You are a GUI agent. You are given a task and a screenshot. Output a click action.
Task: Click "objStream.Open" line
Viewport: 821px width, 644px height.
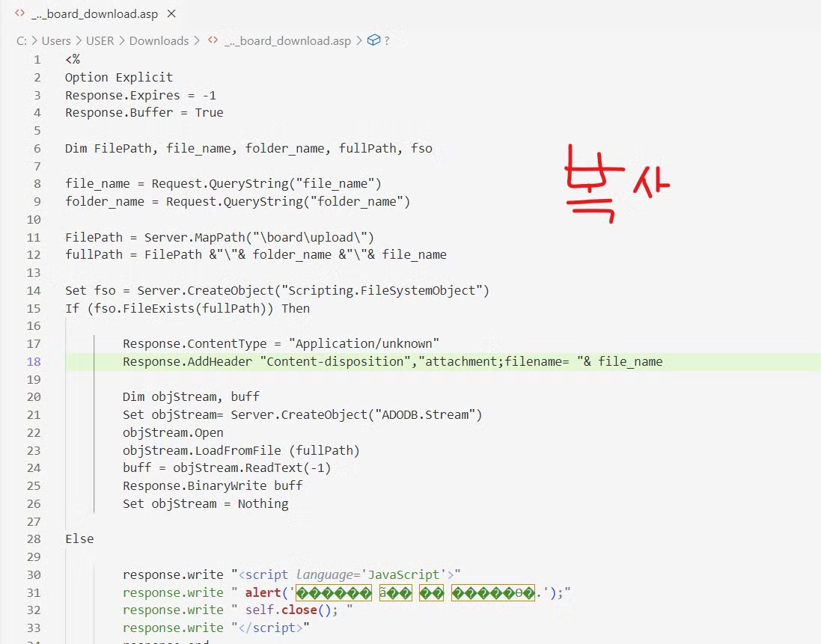tap(173, 432)
